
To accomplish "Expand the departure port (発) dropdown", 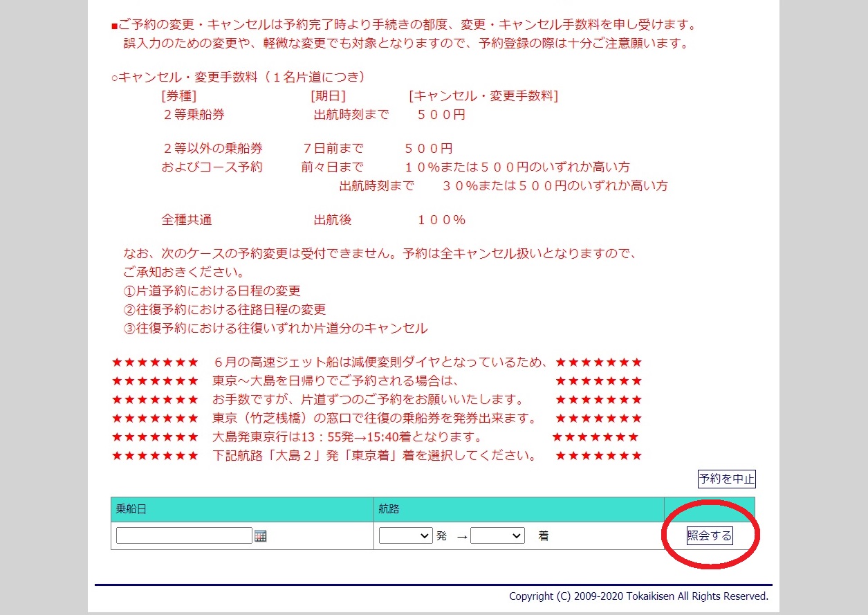I will (x=405, y=536).
